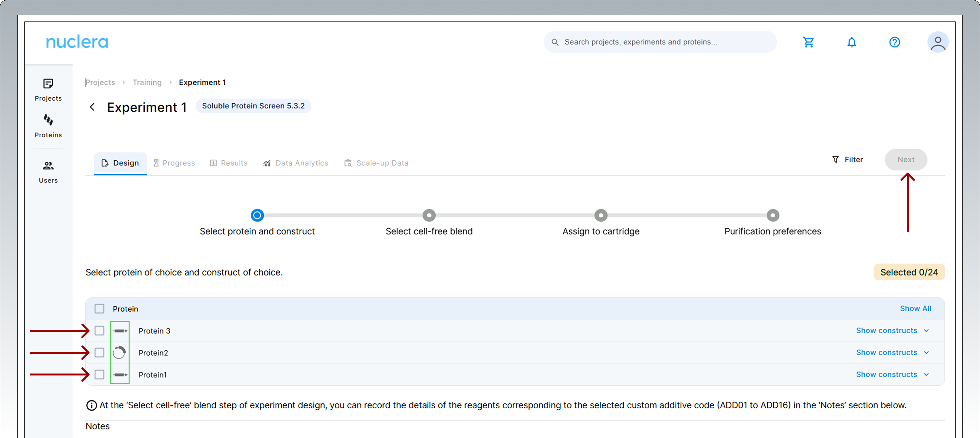Switch to the Data Analytics tab

(x=296, y=163)
